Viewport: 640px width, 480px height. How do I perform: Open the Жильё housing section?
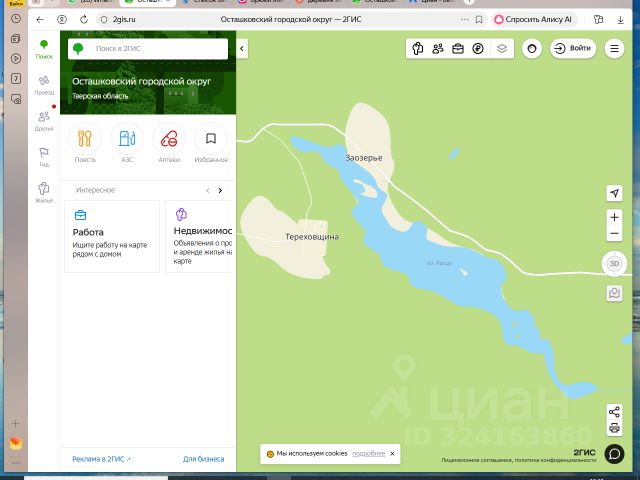[x=44, y=193]
